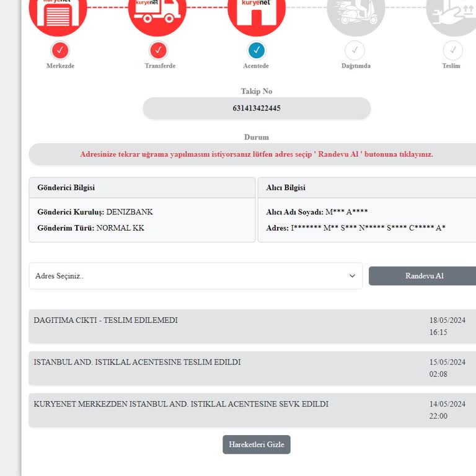This screenshot has width=476, height=476.
Task: Click the red status message about Randevu Al
Action: coord(257,154)
